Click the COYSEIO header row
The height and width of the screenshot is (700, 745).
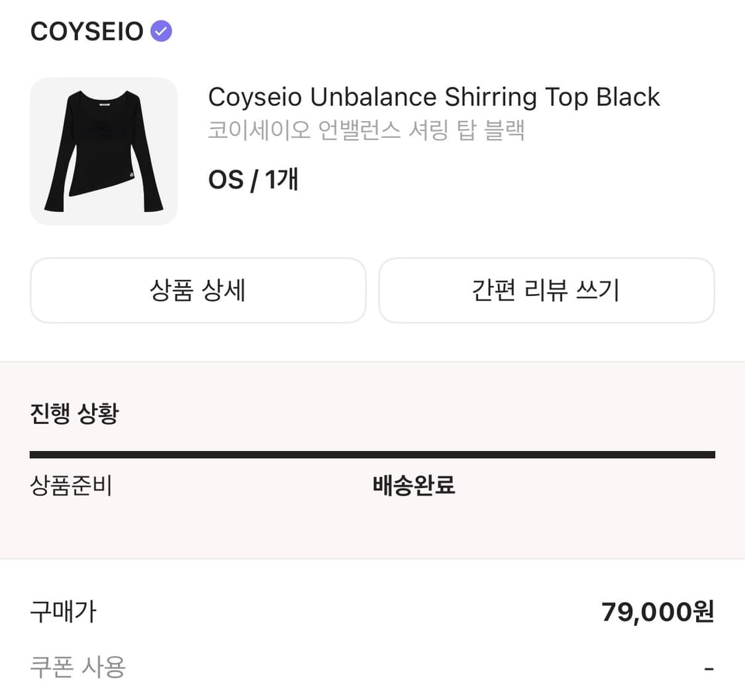point(99,30)
